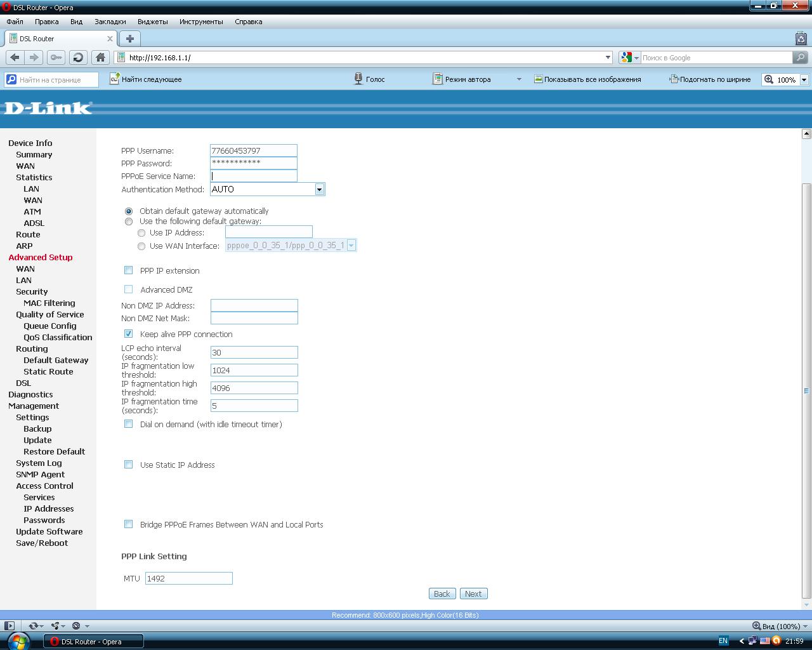The height and width of the screenshot is (650, 812).
Task: Open closed tabs trash icon
Action: pos(801,39)
